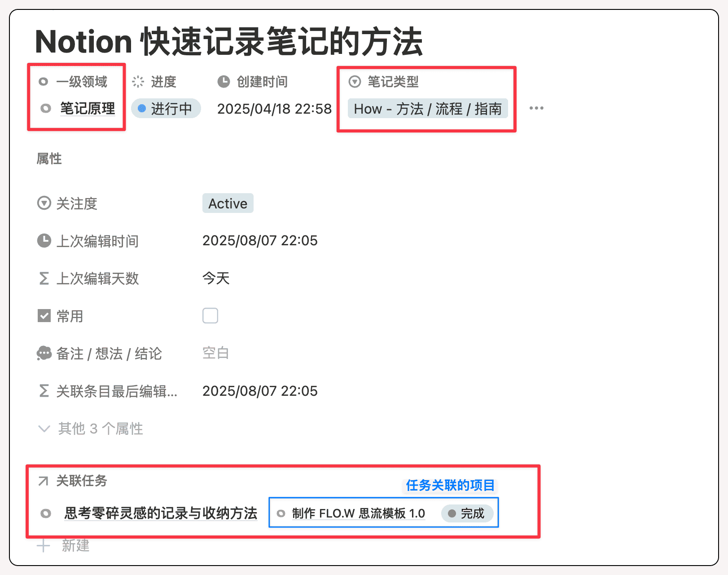Click the 关联条目最后编辑 sigma icon
Viewport: 728px width, 575px height.
click(x=44, y=391)
